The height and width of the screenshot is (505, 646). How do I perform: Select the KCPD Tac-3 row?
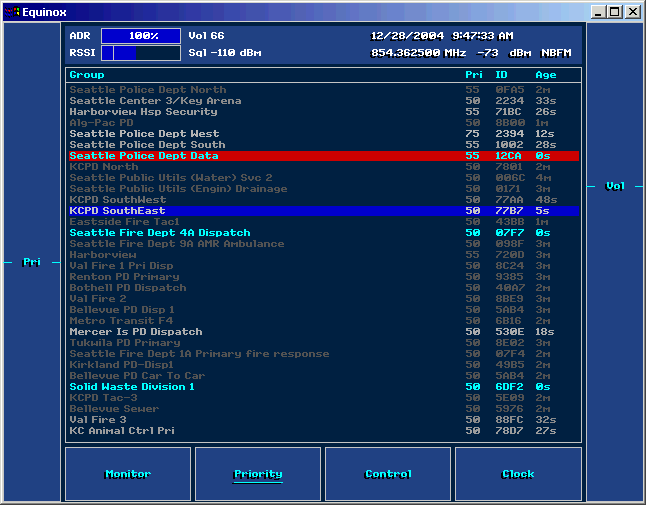[324, 397]
